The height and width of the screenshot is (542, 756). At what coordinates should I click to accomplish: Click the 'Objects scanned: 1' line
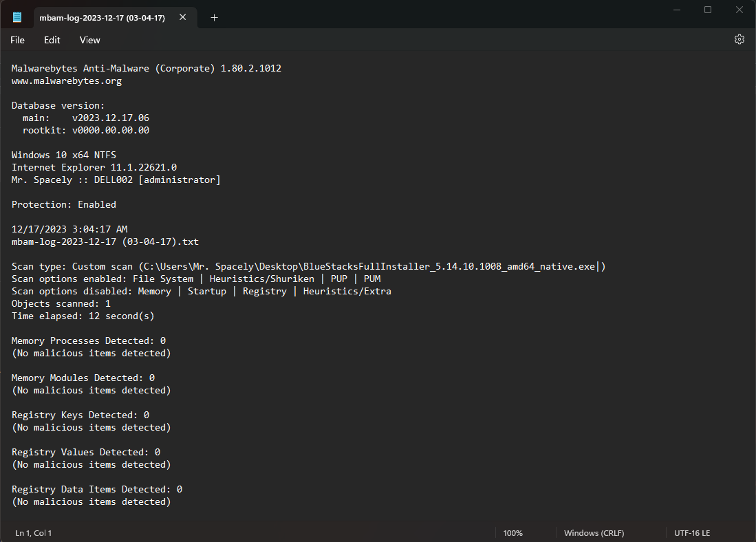pos(61,304)
